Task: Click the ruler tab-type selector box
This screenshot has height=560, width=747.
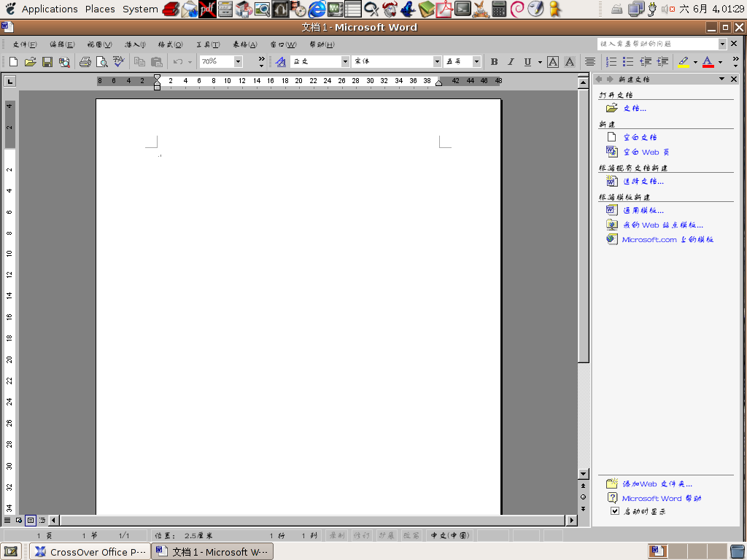Action: 9,82
